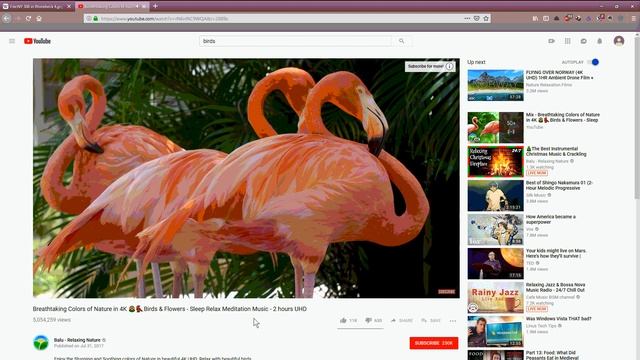The height and width of the screenshot is (360, 640).
Task: Open a new browser tab with plus
Action: (155, 6)
